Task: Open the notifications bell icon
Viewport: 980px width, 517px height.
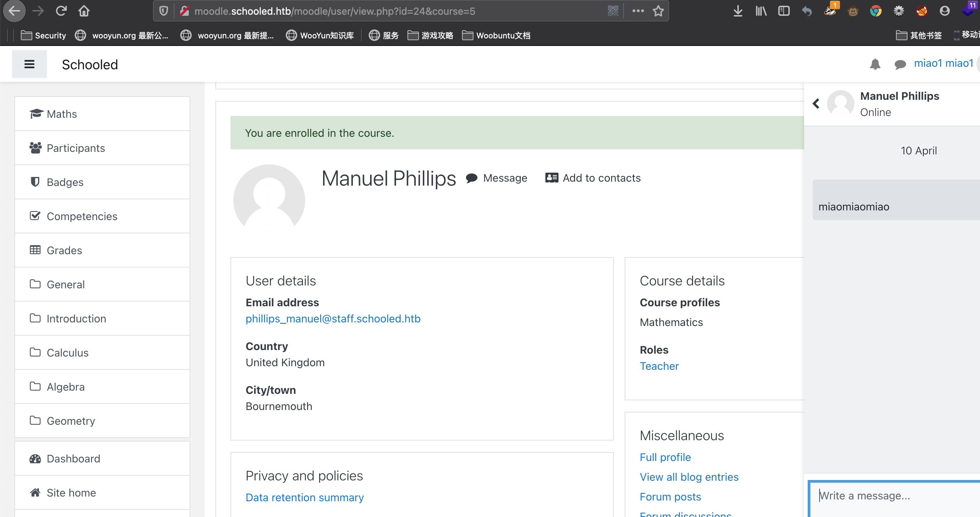Action: coord(874,64)
